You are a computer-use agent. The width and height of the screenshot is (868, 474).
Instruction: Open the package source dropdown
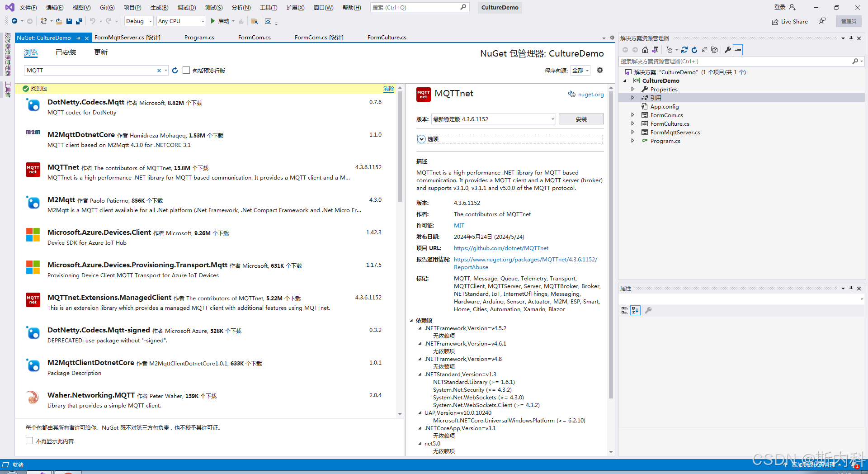coord(580,71)
